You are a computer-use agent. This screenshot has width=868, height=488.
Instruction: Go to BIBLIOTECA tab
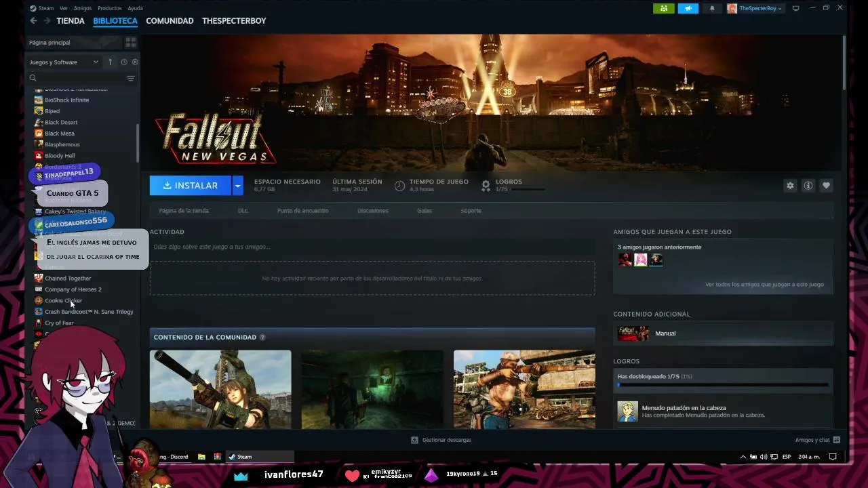[115, 21]
